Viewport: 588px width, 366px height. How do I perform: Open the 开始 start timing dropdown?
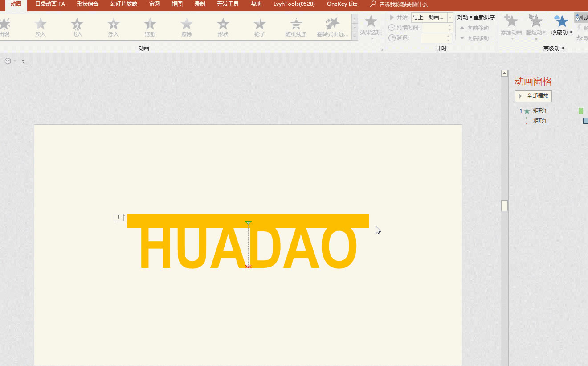[x=450, y=17]
